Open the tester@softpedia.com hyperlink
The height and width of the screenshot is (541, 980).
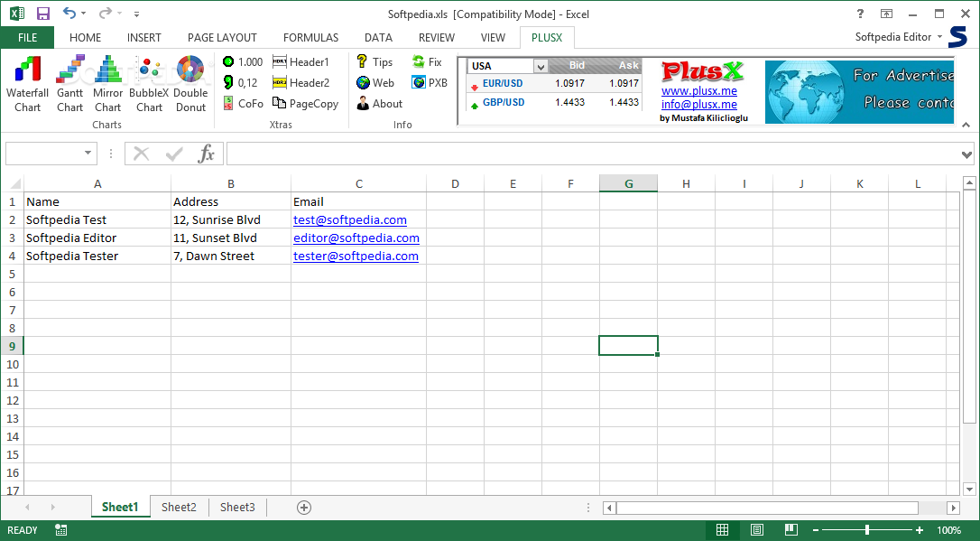click(356, 257)
